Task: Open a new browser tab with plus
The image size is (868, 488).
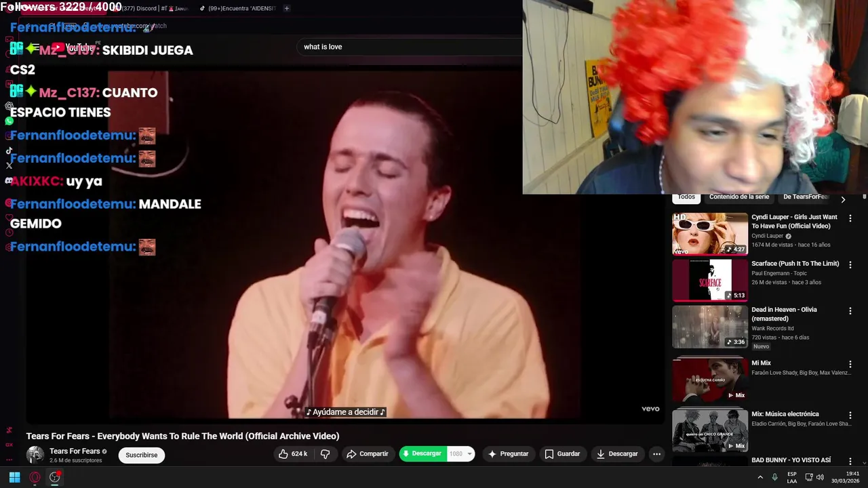Action: [x=287, y=8]
